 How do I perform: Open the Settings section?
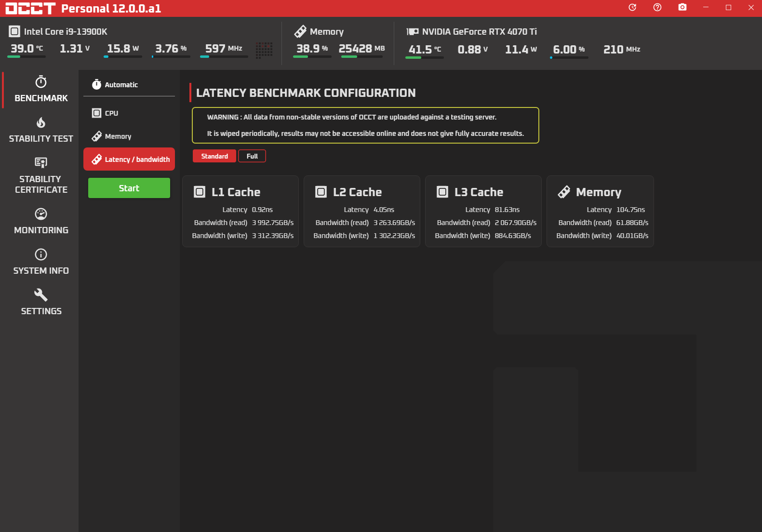coord(41,303)
